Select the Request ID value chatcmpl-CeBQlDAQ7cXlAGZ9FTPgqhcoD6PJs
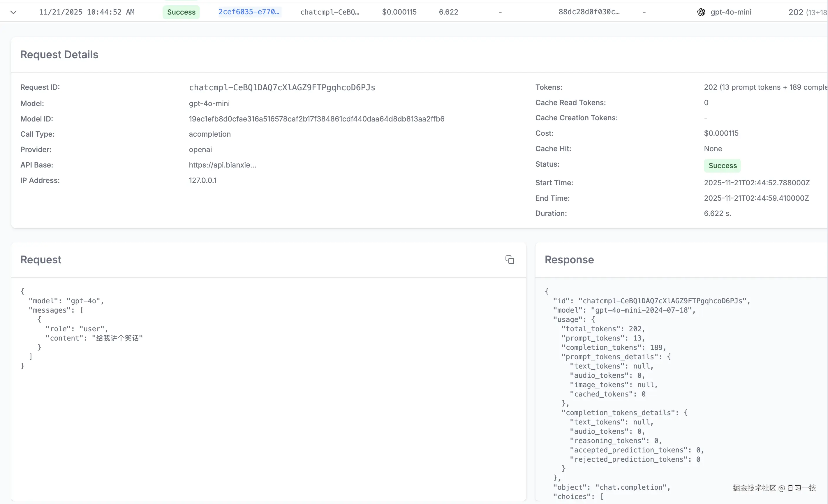 click(x=282, y=87)
